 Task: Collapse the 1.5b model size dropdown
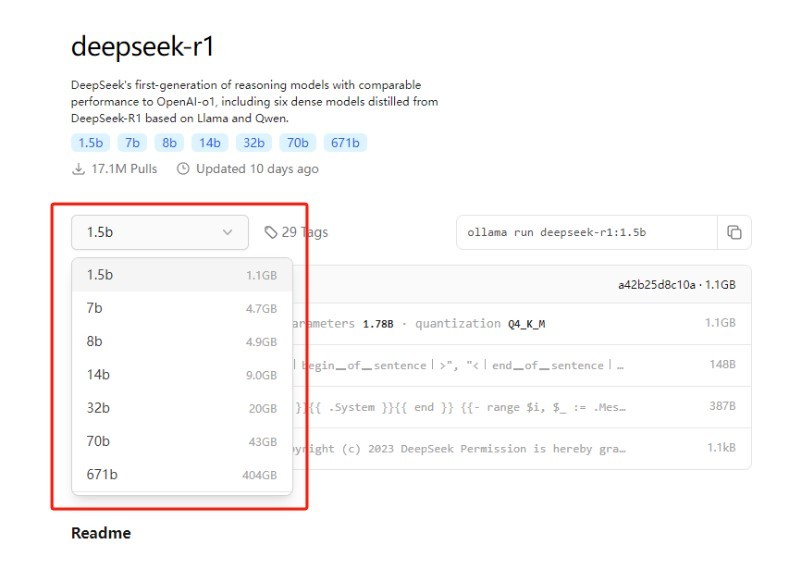click(x=160, y=232)
